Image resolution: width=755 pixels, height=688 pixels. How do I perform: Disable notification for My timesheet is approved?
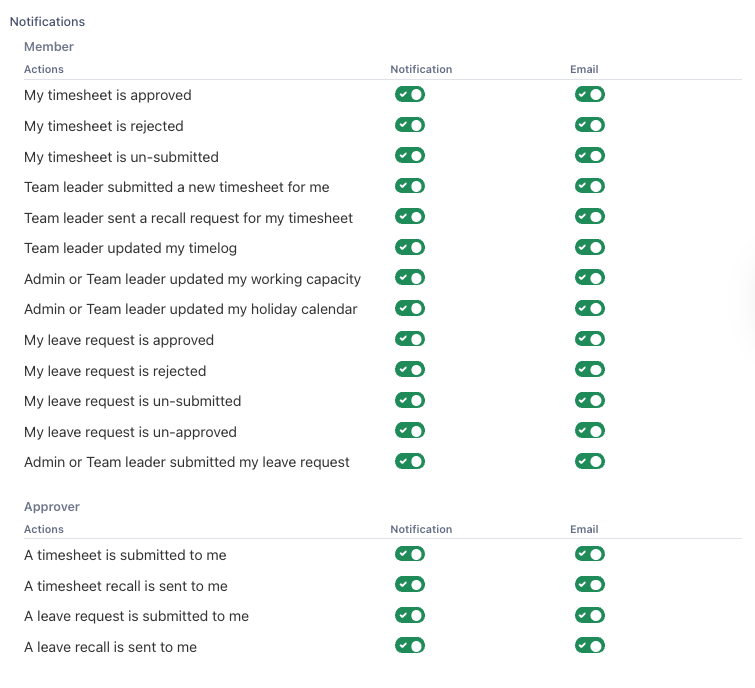pyautogui.click(x=410, y=95)
